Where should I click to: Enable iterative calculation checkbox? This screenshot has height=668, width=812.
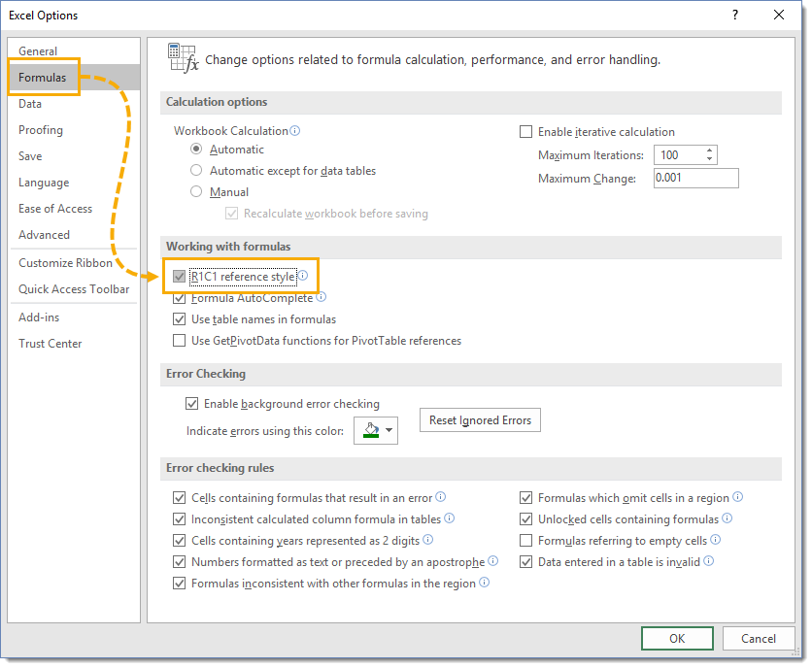click(x=525, y=131)
